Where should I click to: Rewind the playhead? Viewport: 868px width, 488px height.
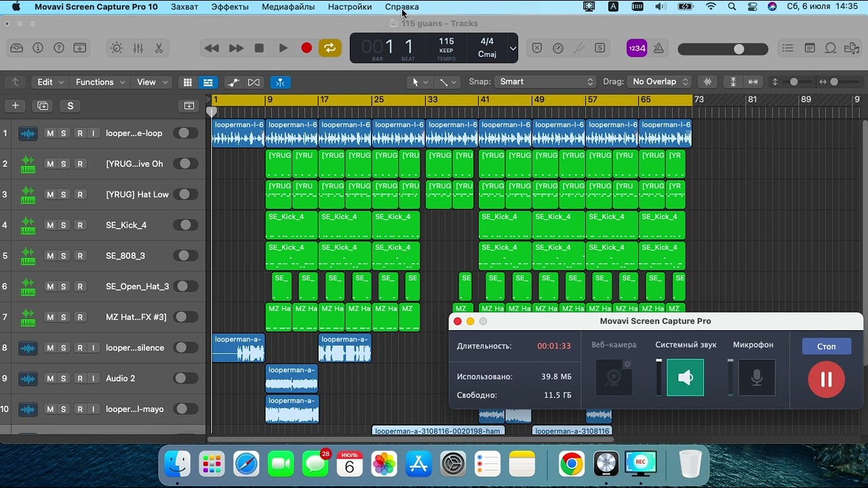pyautogui.click(x=212, y=48)
